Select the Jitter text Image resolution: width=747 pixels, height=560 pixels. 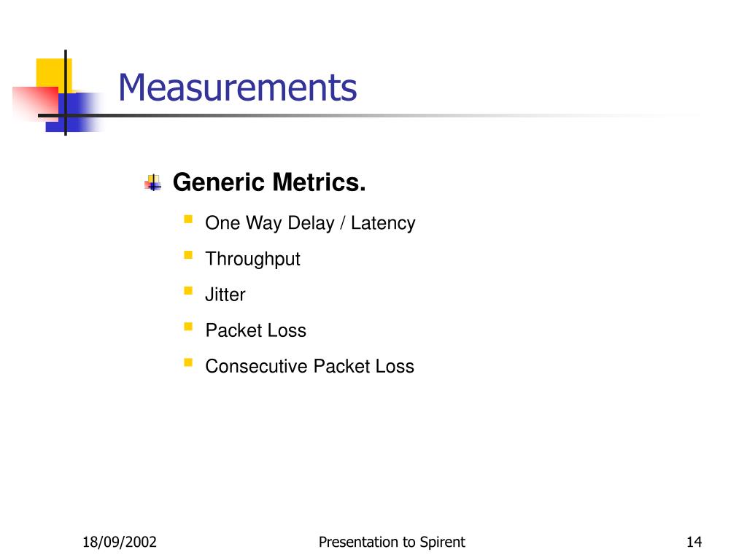(x=225, y=295)
